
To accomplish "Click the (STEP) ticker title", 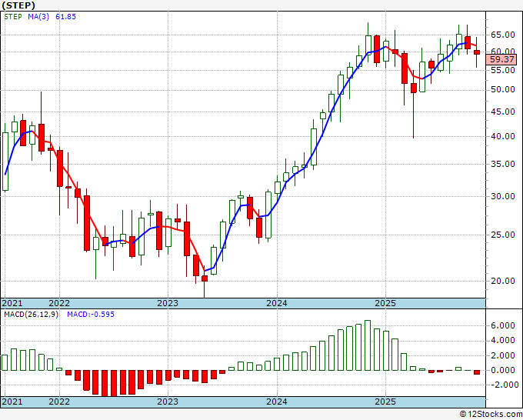I will point(18,5).
